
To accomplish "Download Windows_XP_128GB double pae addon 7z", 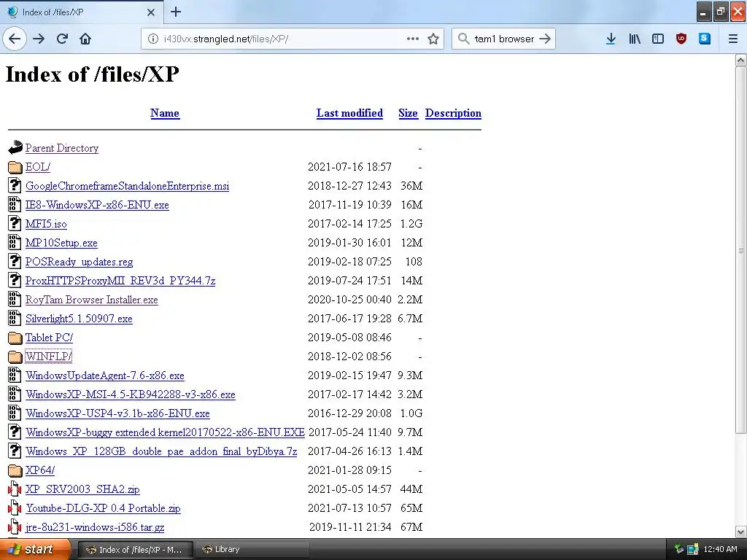I will pos(161,451).
